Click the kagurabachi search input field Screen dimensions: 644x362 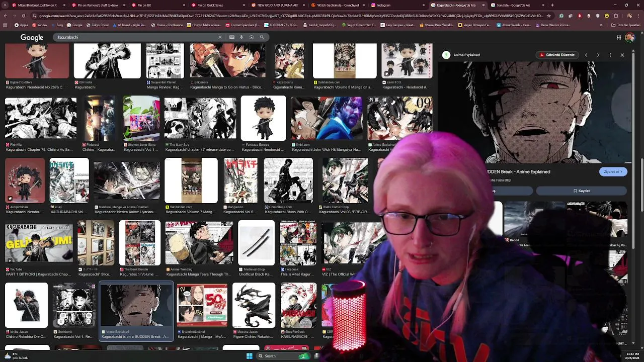point(136,37)
